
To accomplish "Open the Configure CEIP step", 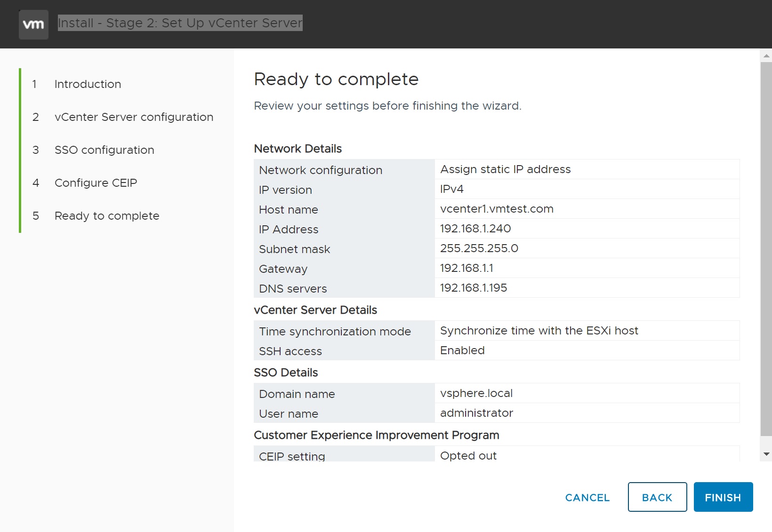I will [96, 183].
